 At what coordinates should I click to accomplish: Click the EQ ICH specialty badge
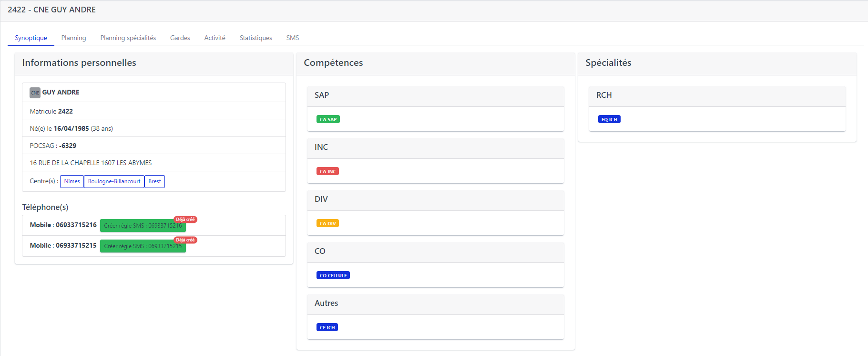[609, 119]
